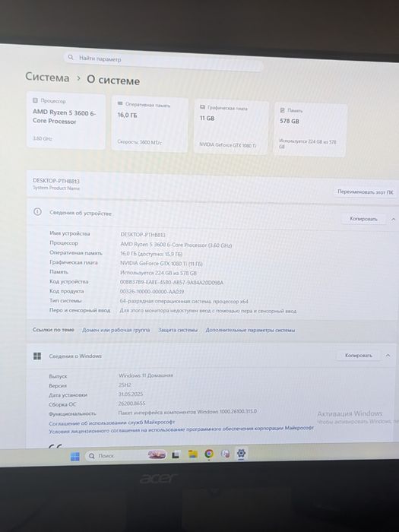Collapse the 'Сведения об устройстве' section
The width and height of the screenshot is (399, 532).
[393, 220]
